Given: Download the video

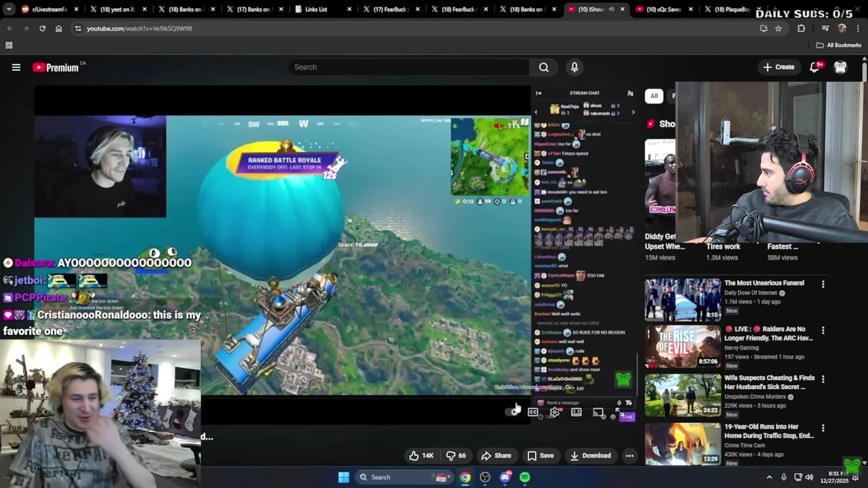Looking at the screenshot, I should pos(590,455).
